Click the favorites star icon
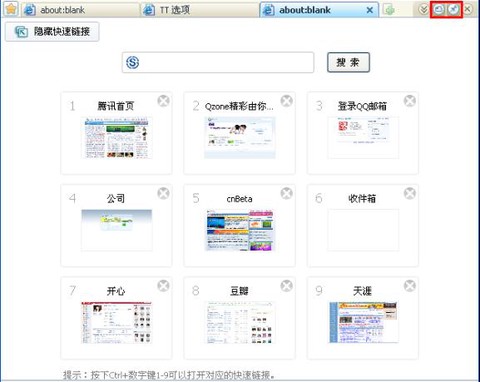The height and width of the screenshot is (382, 480). 11,9
